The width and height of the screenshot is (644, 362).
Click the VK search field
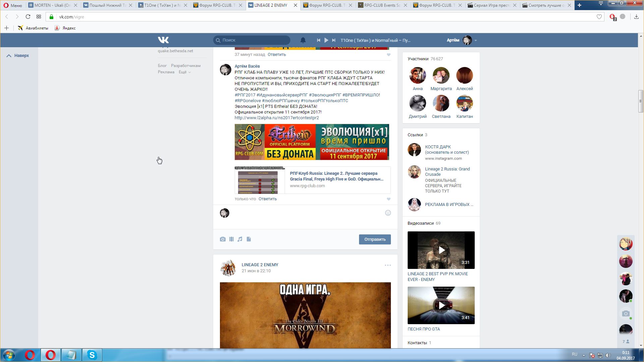[x=252, y=40]
